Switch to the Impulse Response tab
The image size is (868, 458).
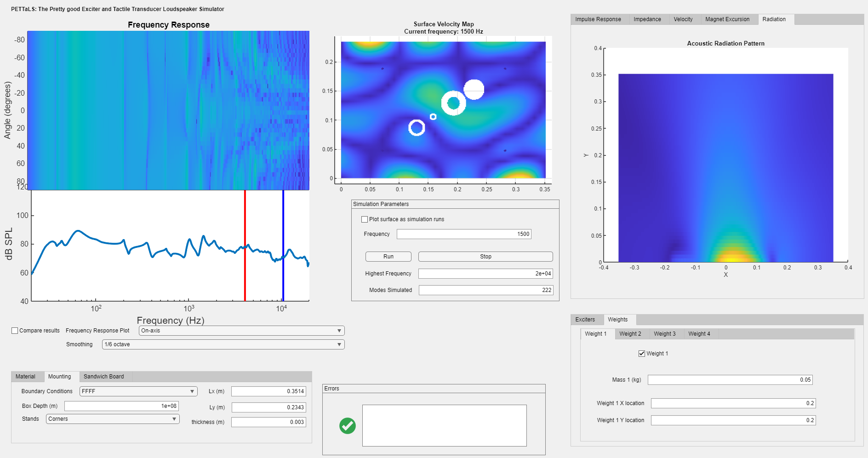(x=598, y=19)
